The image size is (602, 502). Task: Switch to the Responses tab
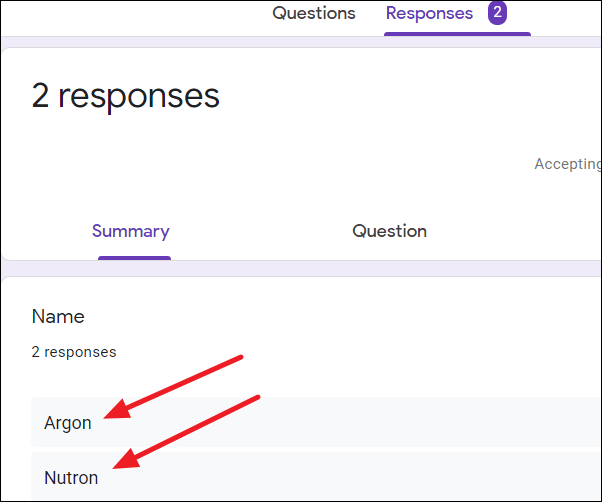click(x=429, y=13)
